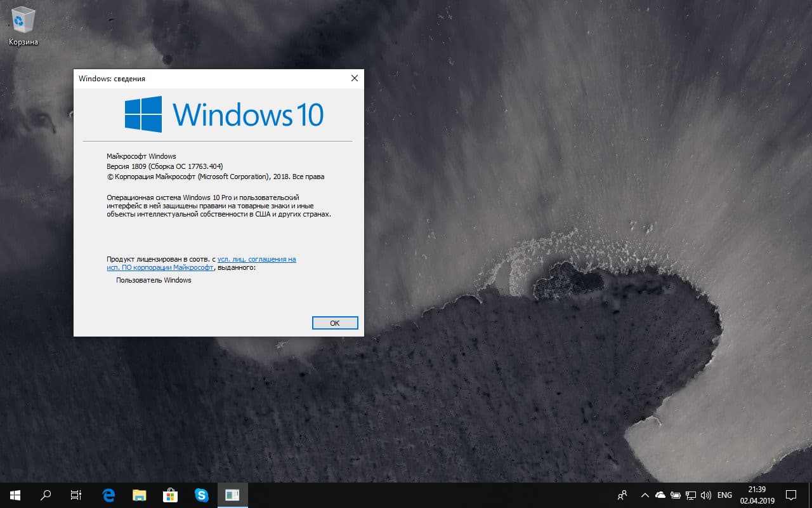Open the Start menu
The height and width of the screenshot is (508, 812).
tap(13, 495)
